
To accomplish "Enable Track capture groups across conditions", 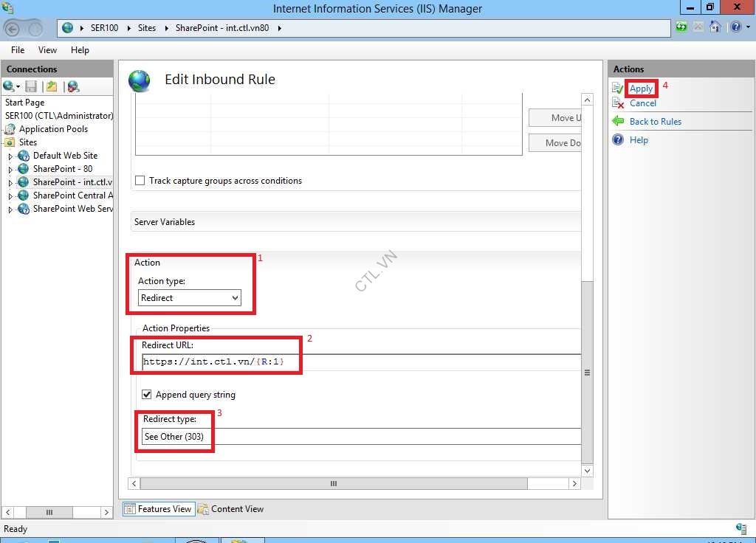I will pos(140,180).
